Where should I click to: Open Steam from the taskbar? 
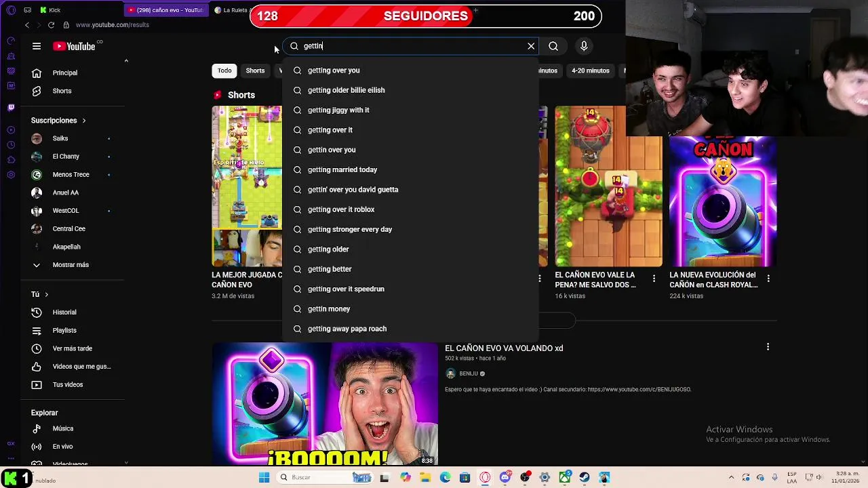[x=584, y=478]
